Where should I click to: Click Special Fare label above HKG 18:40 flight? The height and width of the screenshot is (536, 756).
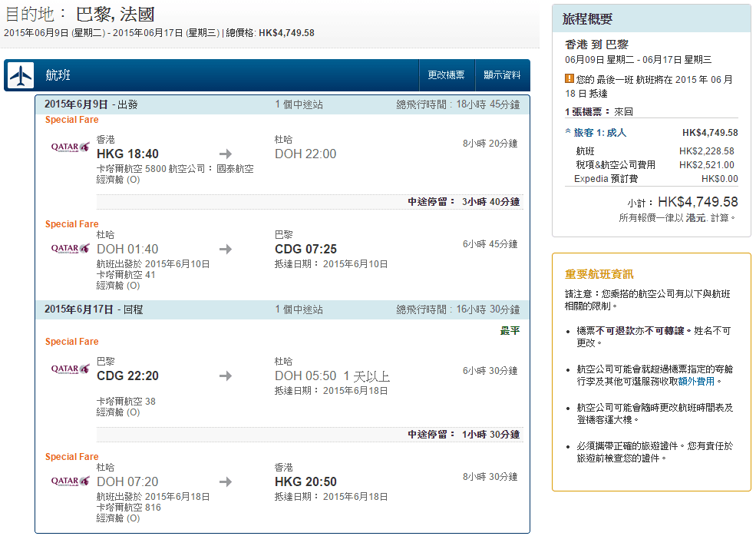[x=72, y=120]
